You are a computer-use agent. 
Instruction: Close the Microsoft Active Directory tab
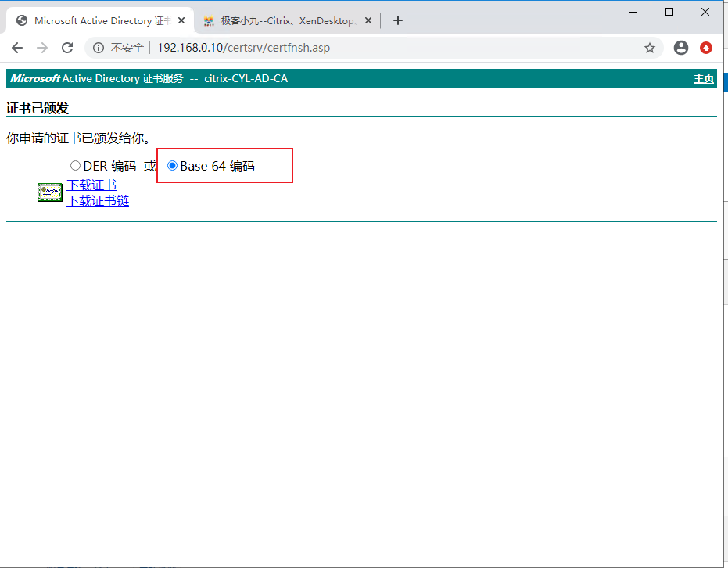(182, 21)
